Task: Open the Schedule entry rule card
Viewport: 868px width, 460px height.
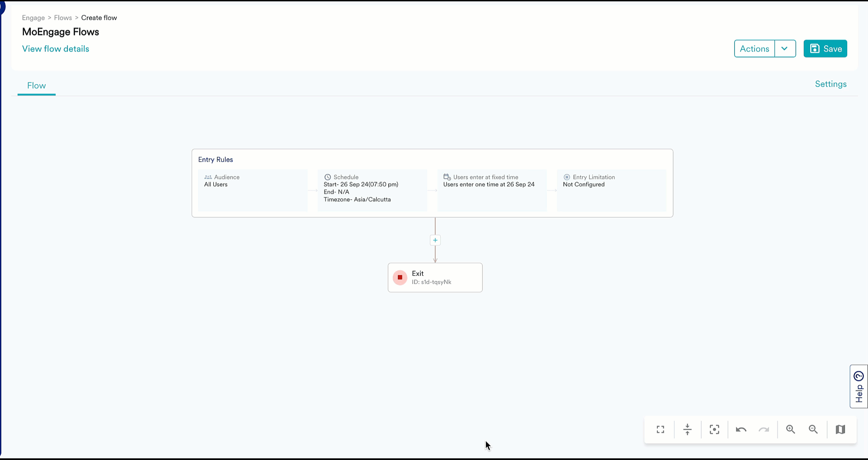Action: pos(372,190)
